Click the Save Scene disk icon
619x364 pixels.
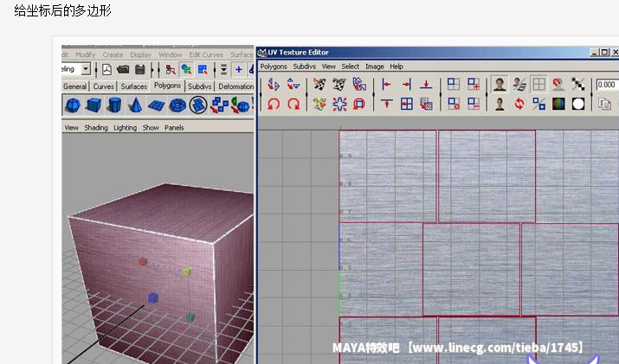pos(139,70)
